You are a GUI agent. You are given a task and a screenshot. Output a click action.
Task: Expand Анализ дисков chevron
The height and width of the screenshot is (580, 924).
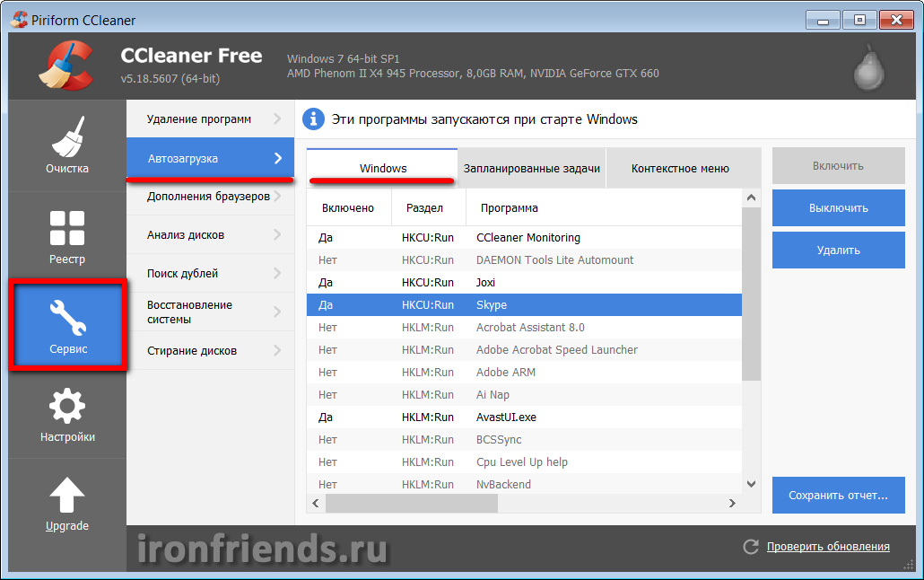277,235
